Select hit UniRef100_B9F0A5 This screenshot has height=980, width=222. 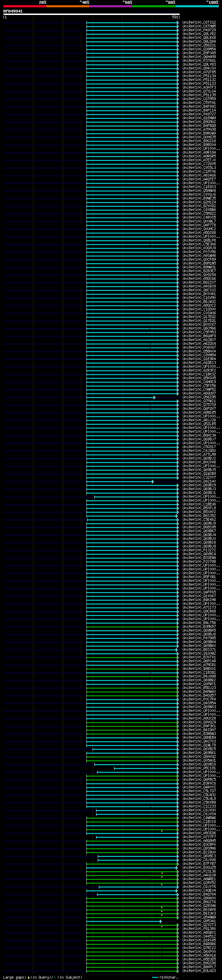199,53
